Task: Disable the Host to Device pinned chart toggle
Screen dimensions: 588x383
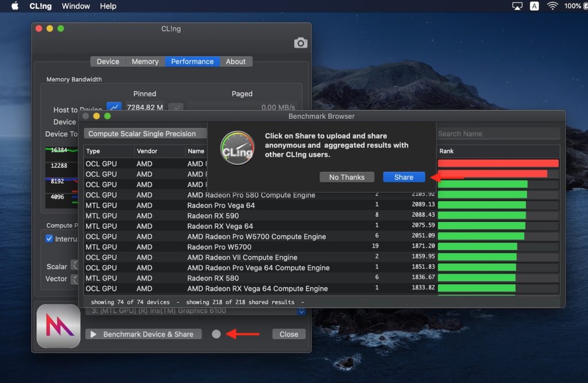Action: coord(113,107)
